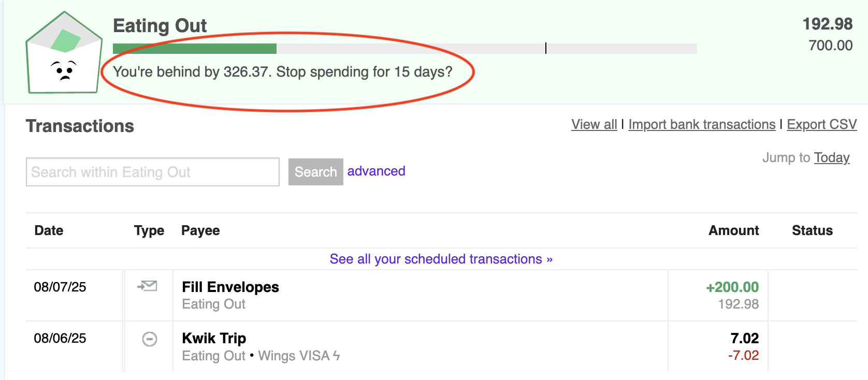
Task: Click the black marker on progress bar
Action: click(x=546, y=48)
